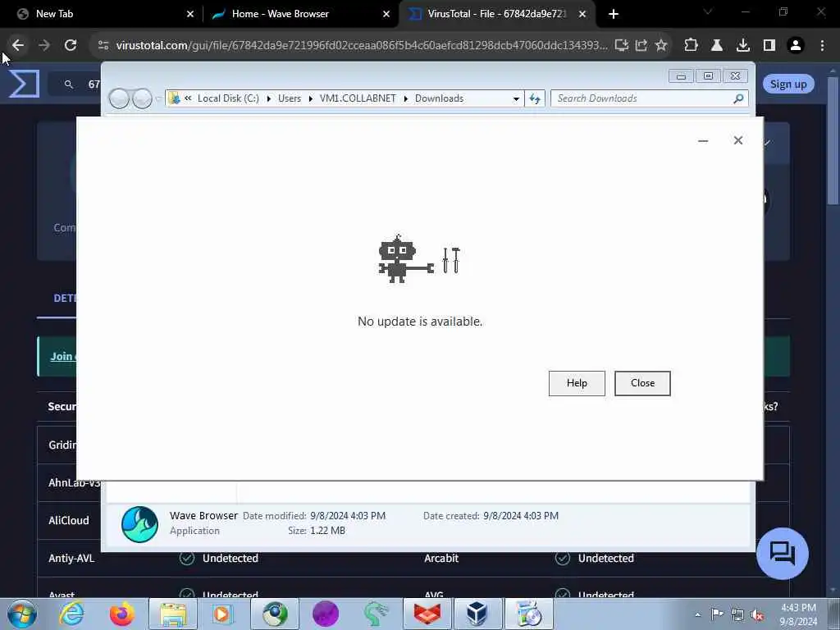The image size is (840, 630).
Task: Open the VirtualBox cube taskbar icon
Action: pos(477,614)
